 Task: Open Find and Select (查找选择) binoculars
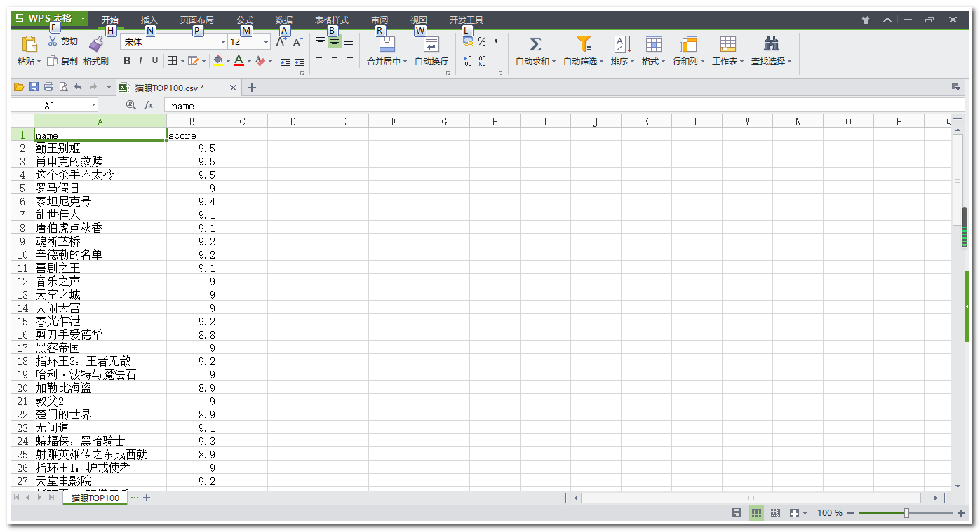pos(772,44)
